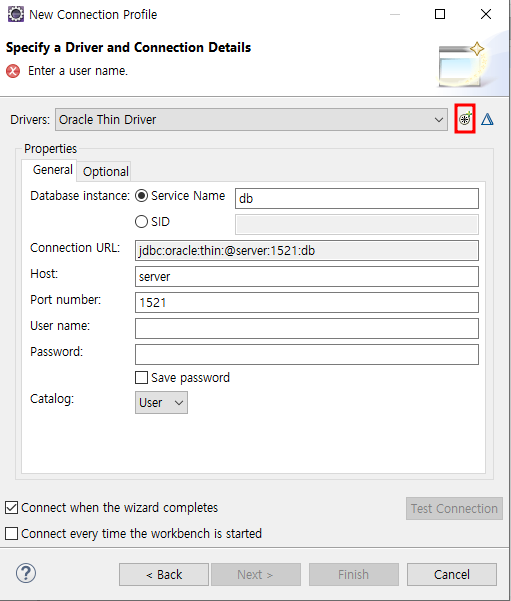The image size is (511, 601).
Task: Click the empty User name field
Action: 307,328
